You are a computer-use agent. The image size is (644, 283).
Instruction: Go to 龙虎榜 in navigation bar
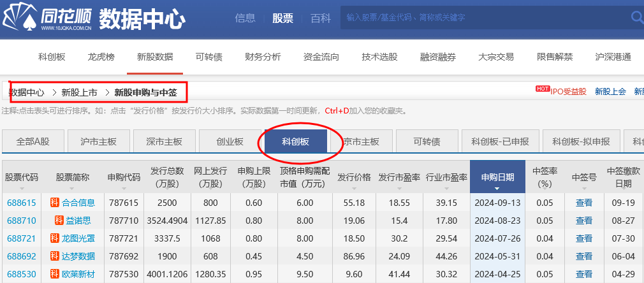click(x=101, y=57)
